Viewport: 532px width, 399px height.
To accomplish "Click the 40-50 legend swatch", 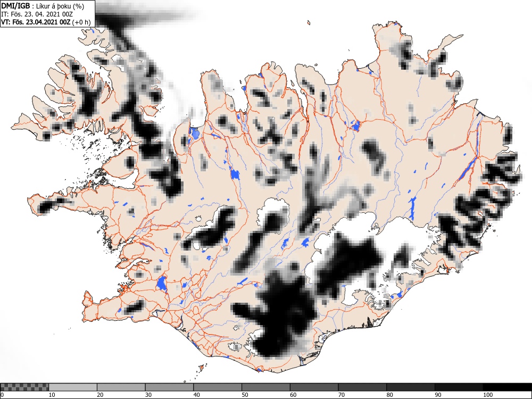I will [218, 387].
